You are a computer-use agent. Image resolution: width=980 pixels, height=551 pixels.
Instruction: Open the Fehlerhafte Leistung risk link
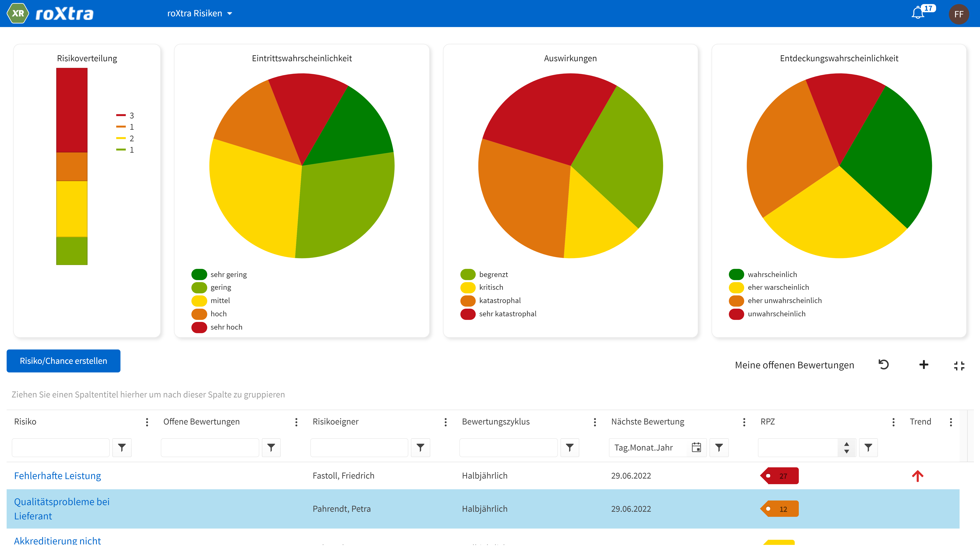click(x=58, y=476)
